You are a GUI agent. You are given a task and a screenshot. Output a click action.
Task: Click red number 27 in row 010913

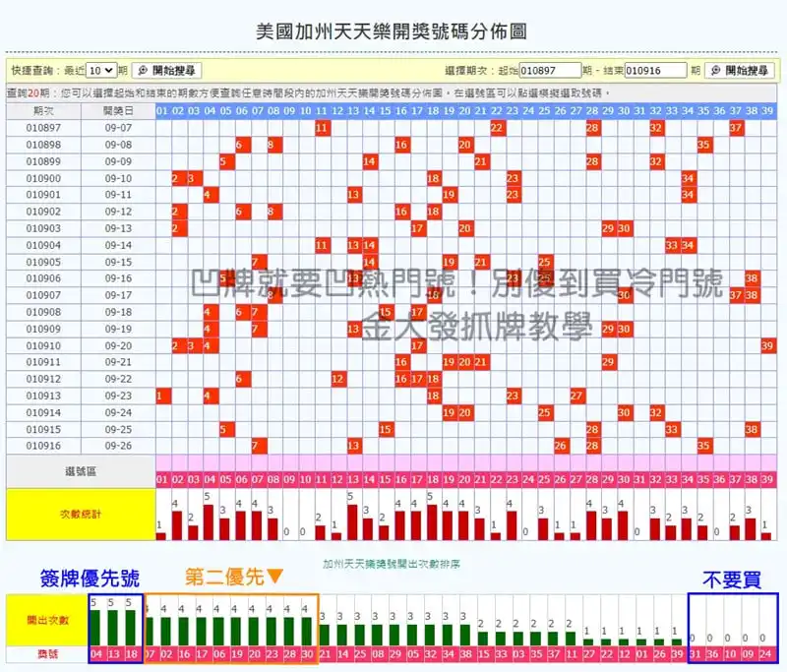(577, 396)
